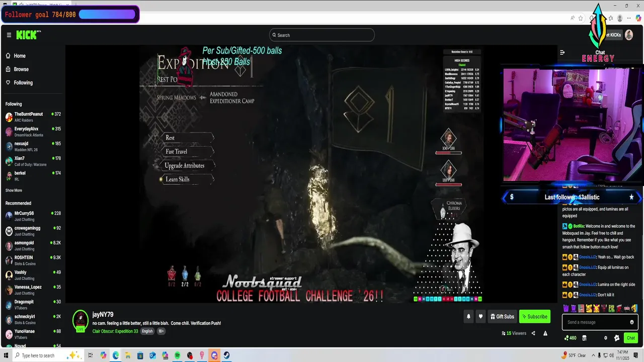Click the report warning triangle icon
The image size is (644, 362).
[546, 333]
